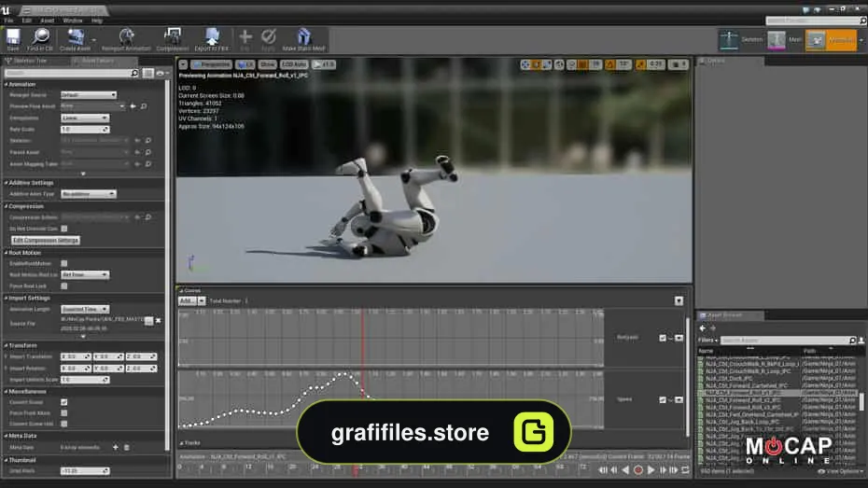This screenshot has width=868, height=488.
Task: Open the Animation Length dropdown
Action: click(85, 309)
